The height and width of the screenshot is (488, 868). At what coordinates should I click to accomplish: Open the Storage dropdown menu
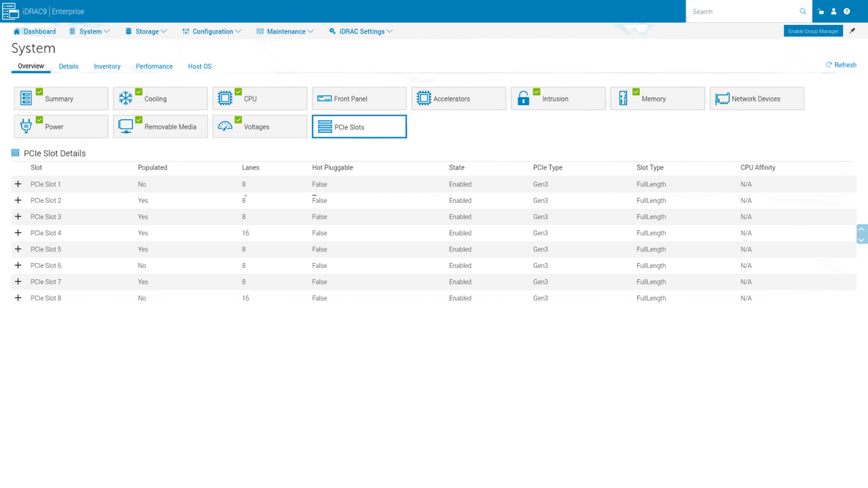146,31
